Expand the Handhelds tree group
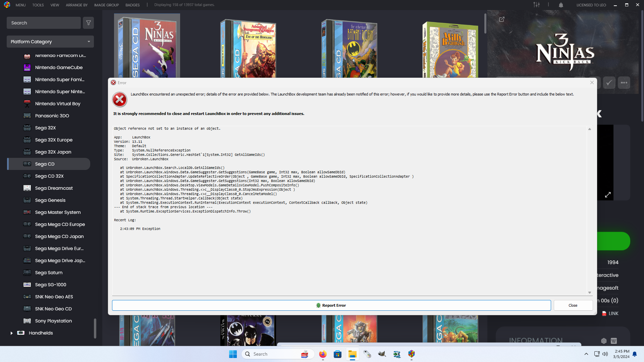Screen dimensions: 644x362 click(x=11, y=333)
